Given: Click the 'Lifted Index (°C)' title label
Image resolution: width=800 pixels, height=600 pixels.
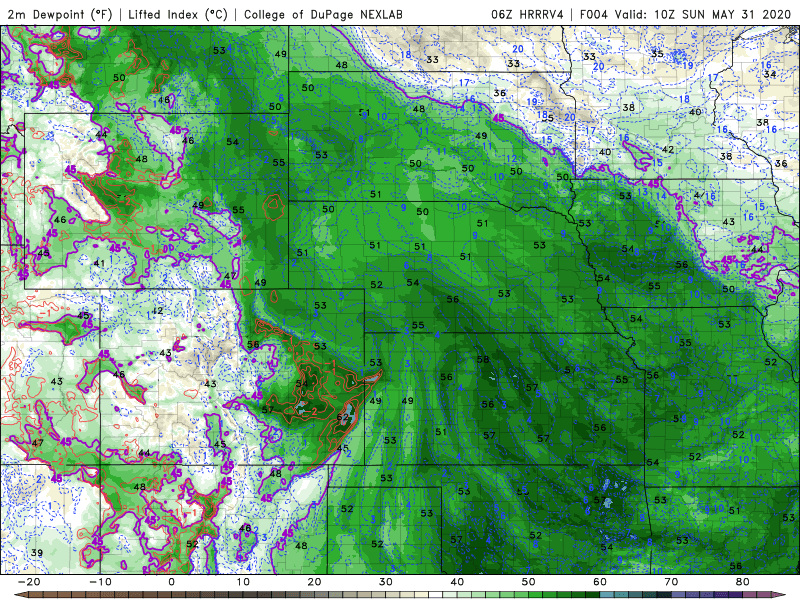Looking at the screenshot, I should coord(178,14).
